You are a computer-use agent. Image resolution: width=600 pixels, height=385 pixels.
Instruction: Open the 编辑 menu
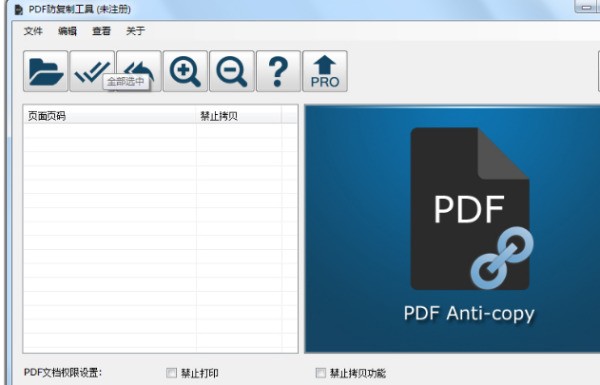(67, 31)
